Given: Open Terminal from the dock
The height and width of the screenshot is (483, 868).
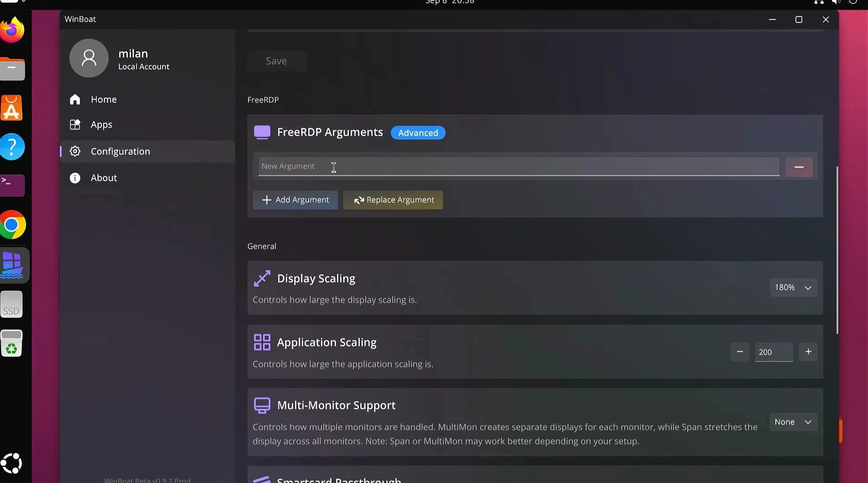Looking at the screenshot, I should 12,185.
